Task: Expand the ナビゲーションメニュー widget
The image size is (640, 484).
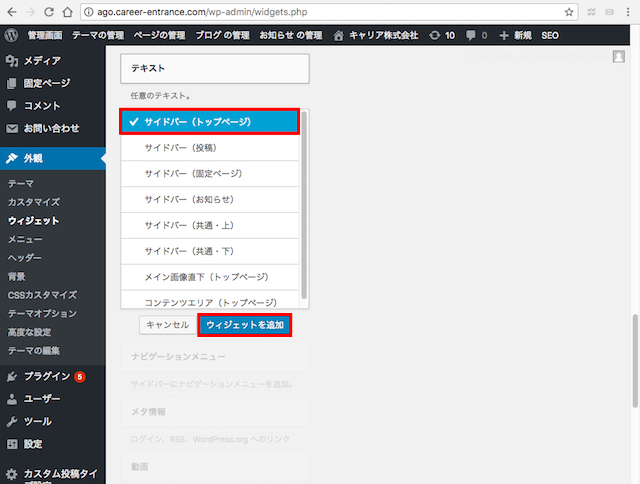Action: (215, 357)
